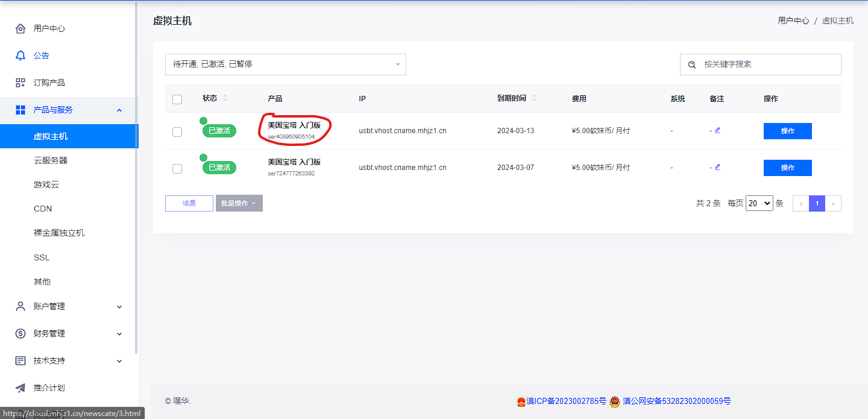Open the per-page count dropdown showing 20

(759, 203)
